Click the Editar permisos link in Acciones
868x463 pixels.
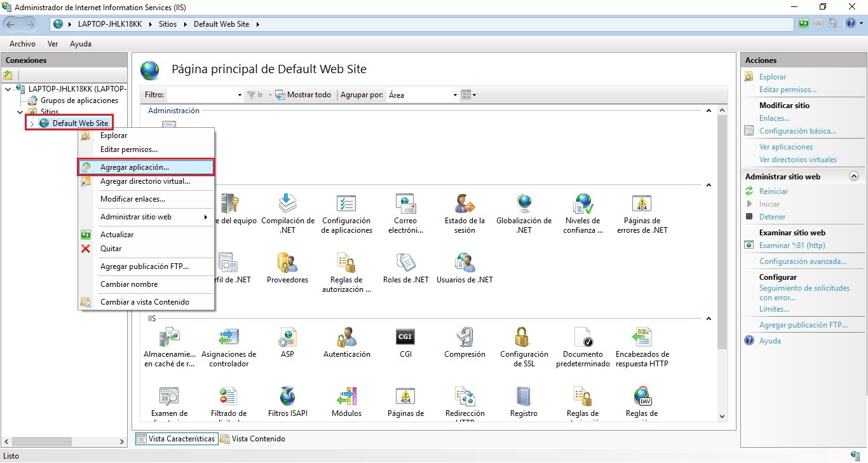788,90
